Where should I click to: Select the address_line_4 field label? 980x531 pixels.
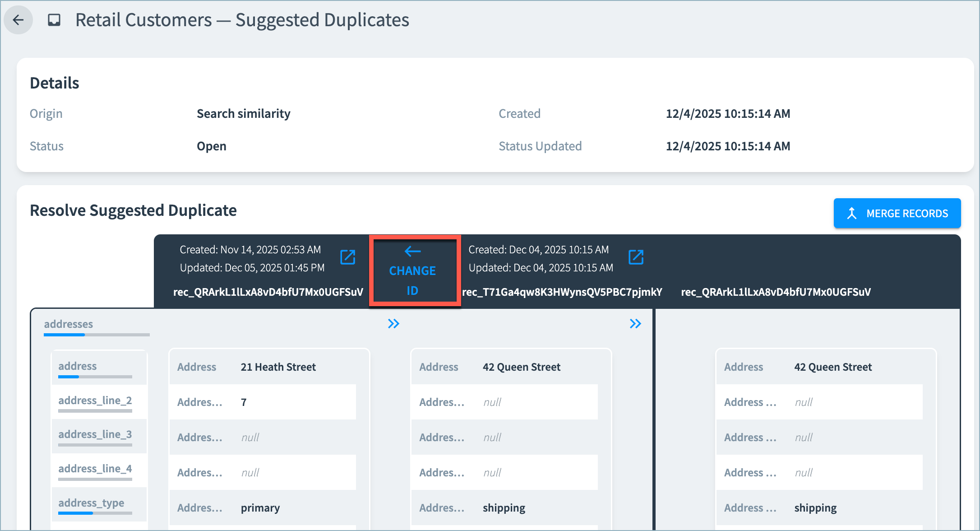pos(95,469)
